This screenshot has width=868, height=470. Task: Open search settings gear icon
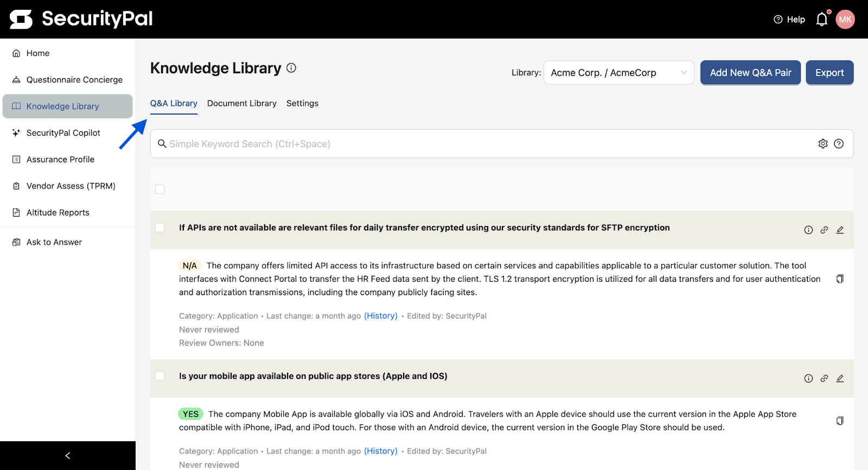[x=823, y=144]
